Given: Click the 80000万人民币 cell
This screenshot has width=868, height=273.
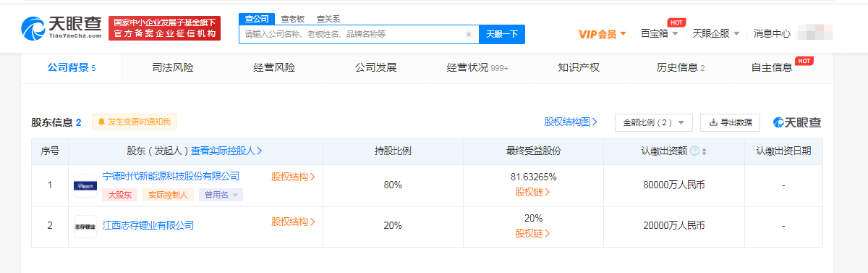Looking at the screenshot, I should (673, 185).
